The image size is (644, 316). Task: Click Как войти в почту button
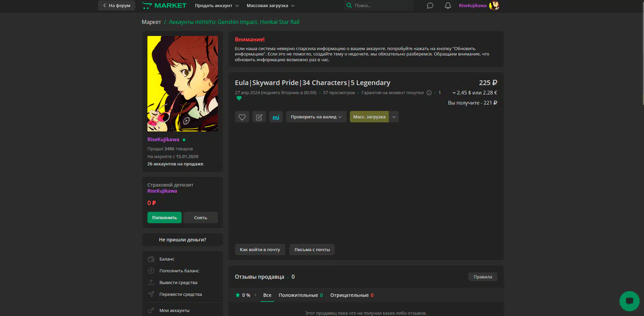coord(260,249)
